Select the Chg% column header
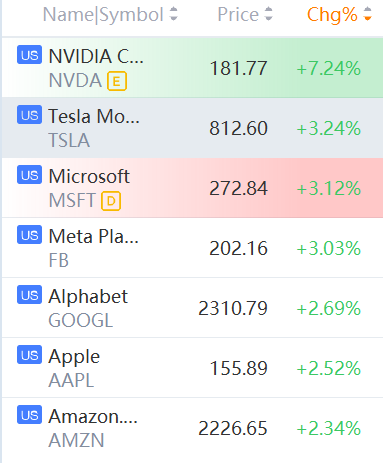The height and width of the screenshot is (463, 383). 332,15
